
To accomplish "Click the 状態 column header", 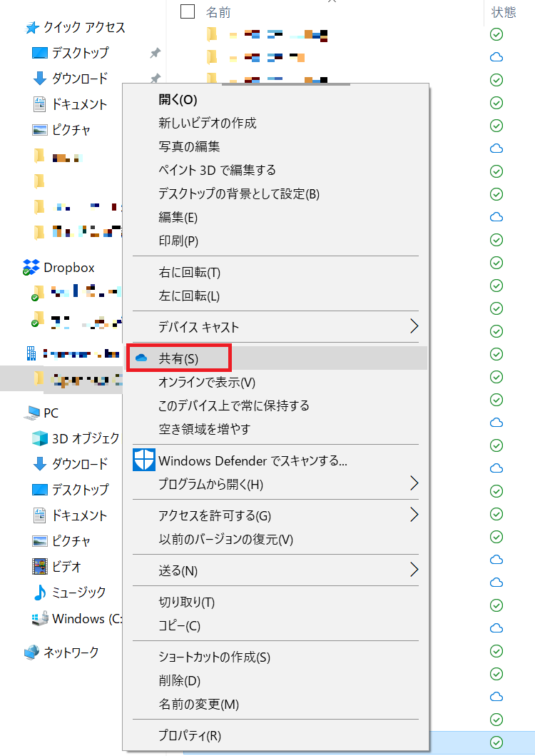I will (504, 12).
